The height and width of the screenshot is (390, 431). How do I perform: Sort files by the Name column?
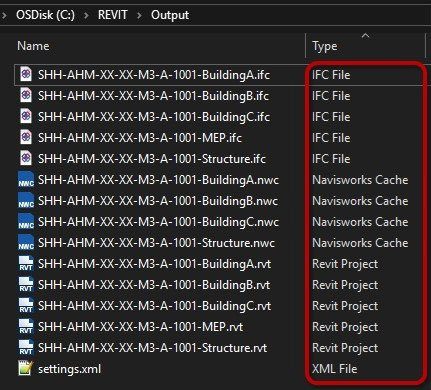33,46
